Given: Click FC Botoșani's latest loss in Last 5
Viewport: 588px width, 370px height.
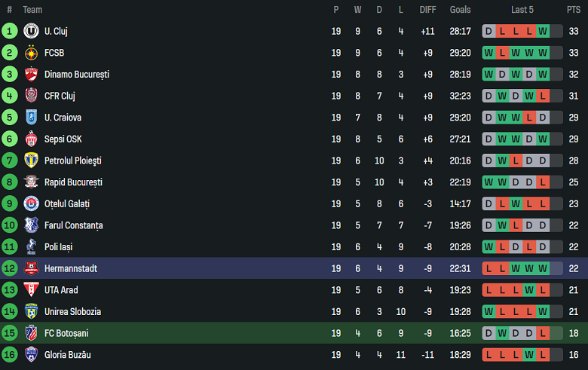Looking at the screenshot, I should (543, 333).
